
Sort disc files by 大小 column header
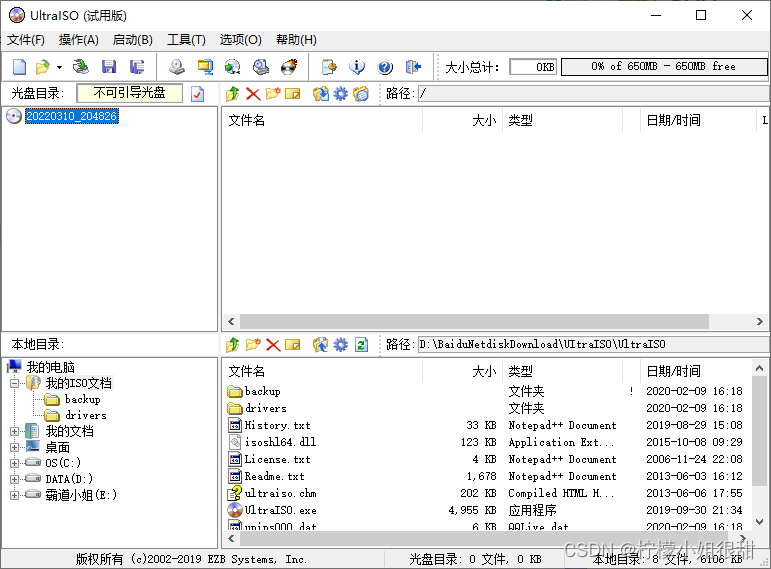[x=462, y=120]
